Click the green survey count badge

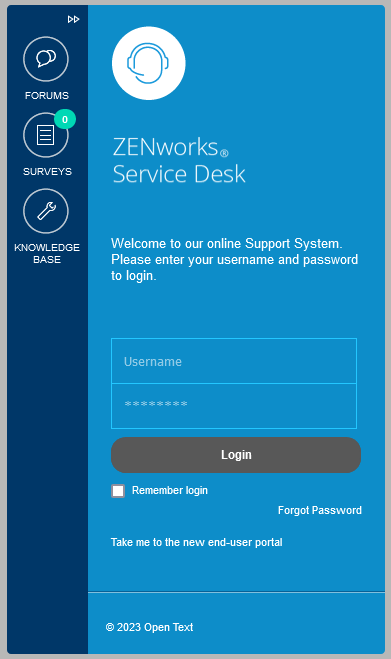tap(65, 119)
